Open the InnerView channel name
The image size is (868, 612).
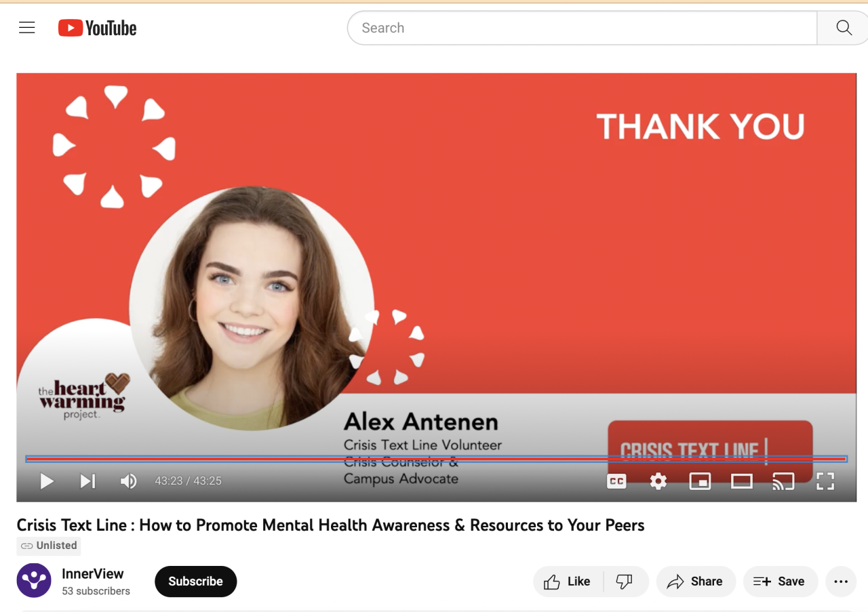point(93,573)
